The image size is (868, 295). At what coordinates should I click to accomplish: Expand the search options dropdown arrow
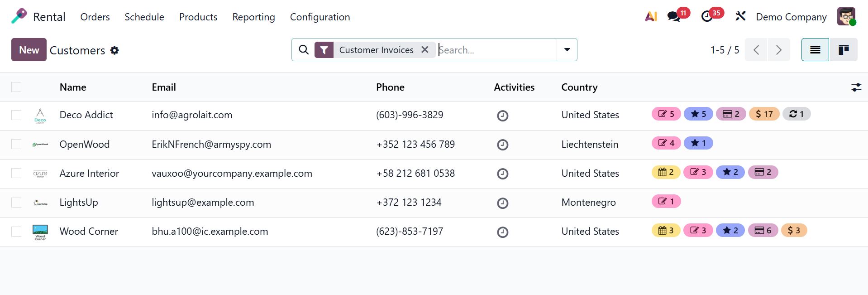[x=567, y=50]
